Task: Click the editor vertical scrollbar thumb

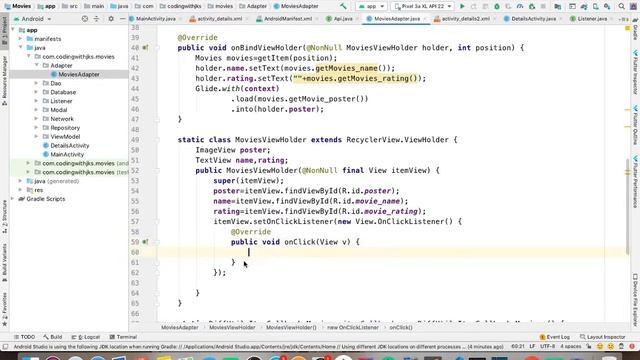Action: pyautogui.click(x=628, y=206)
